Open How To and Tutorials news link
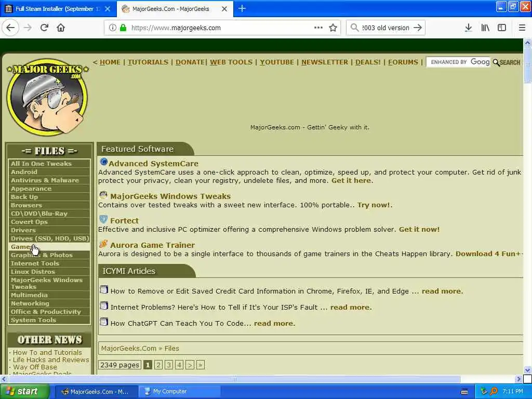 click(47, 353)
